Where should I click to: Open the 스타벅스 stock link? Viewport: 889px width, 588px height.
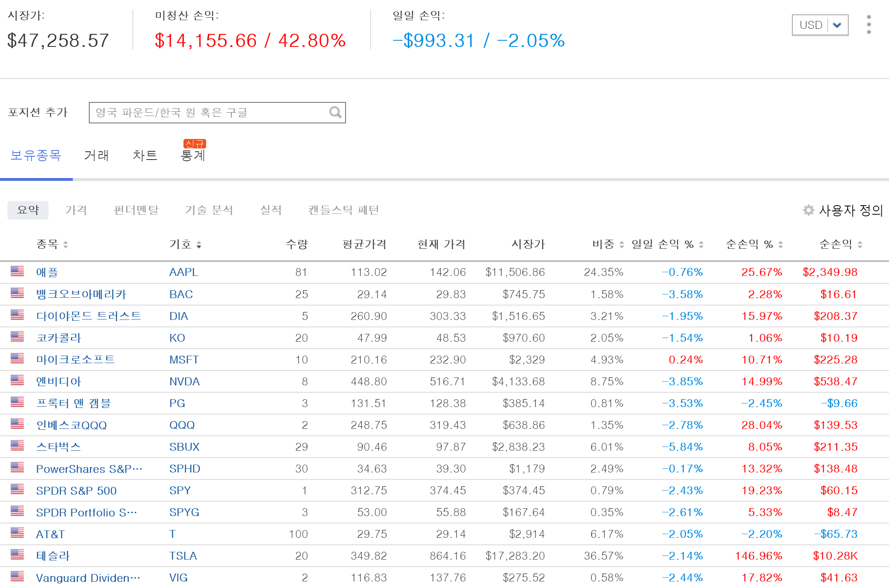(58, 447)
